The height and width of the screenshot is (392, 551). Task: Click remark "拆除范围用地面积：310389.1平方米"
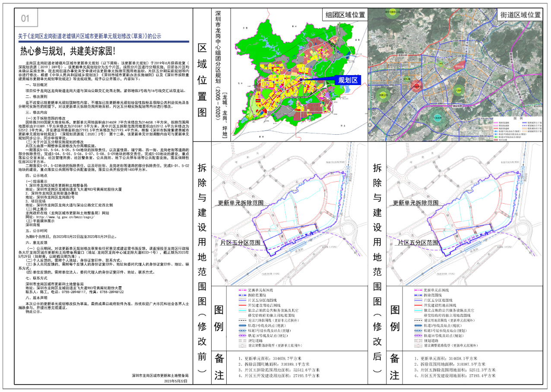(276, 364)
